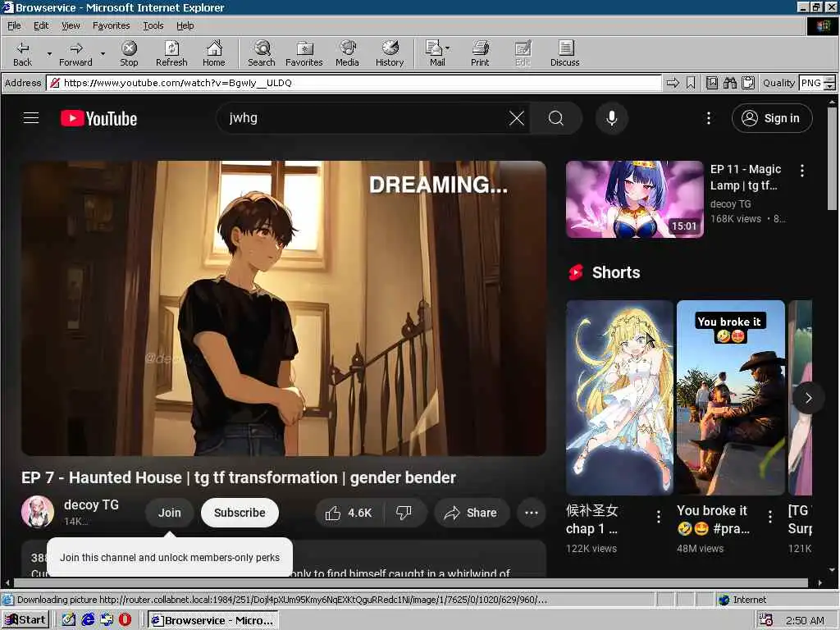Open the Windows Start button
840x630 pixels.
pos(25,620)
